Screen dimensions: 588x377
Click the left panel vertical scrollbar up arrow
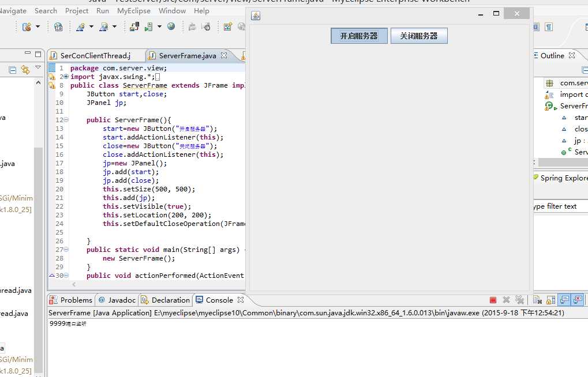tap(38, 82)
